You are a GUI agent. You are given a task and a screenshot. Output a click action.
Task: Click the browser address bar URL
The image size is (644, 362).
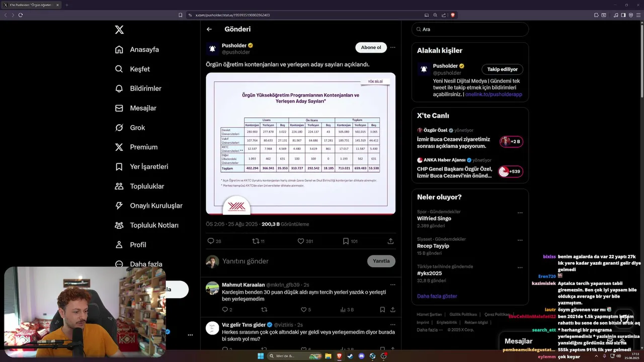[x=232, y=15]
